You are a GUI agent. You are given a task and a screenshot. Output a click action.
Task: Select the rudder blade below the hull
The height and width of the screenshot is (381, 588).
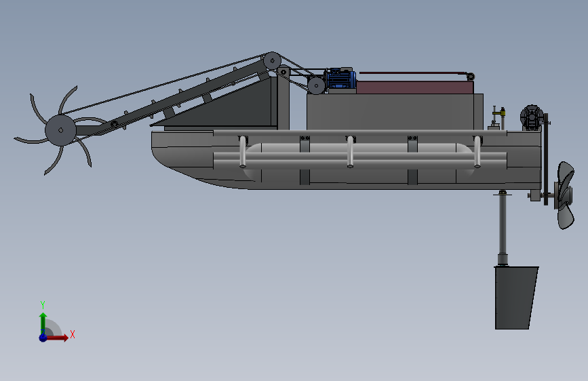click(x=516, y=298)
